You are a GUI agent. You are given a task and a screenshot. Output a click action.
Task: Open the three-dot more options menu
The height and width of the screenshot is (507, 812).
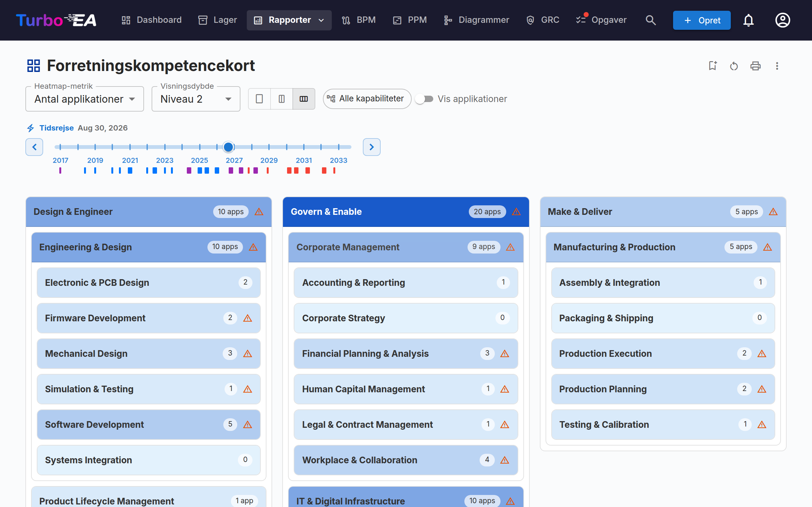(x=777, y=66)
